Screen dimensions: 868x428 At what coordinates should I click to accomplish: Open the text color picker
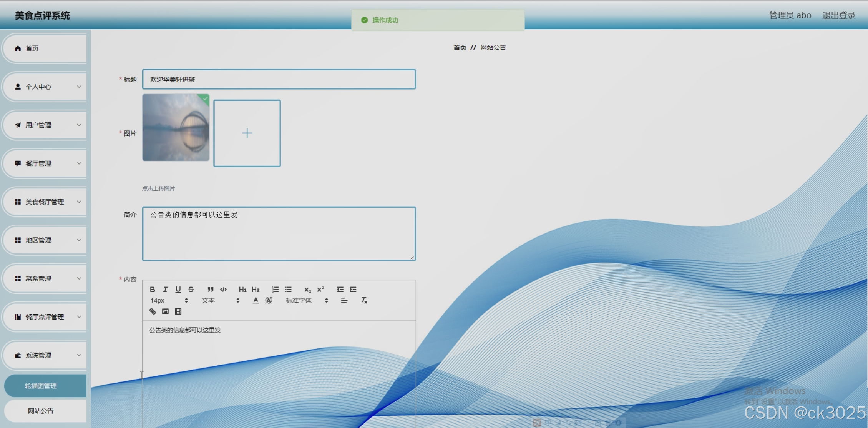[256, 300]
